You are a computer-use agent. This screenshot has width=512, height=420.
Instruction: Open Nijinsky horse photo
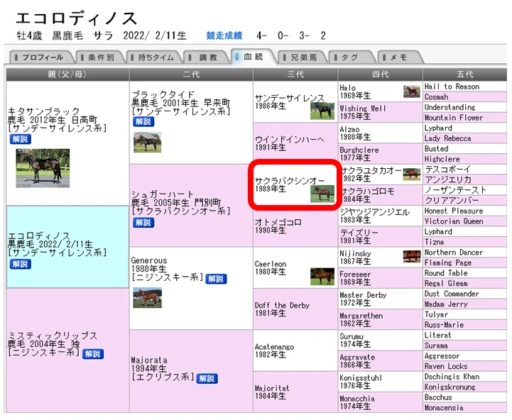[x=412, y=257]
